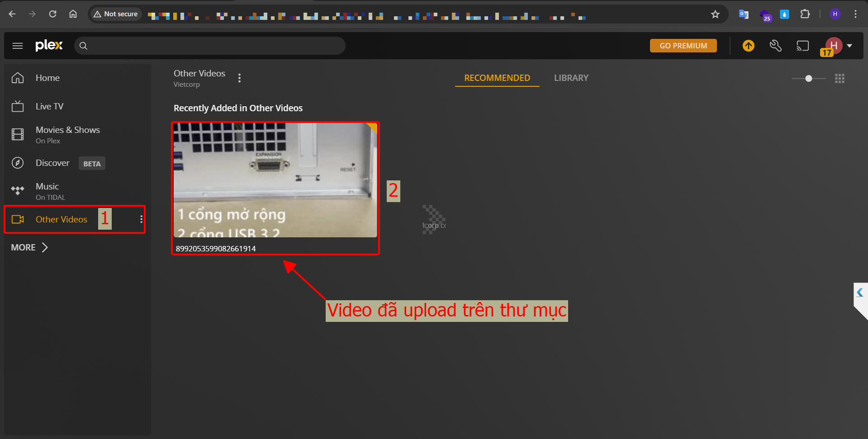Open the Activity upload arrow icon
Viewport: 868px width, 439px height.
pos(748,46)
